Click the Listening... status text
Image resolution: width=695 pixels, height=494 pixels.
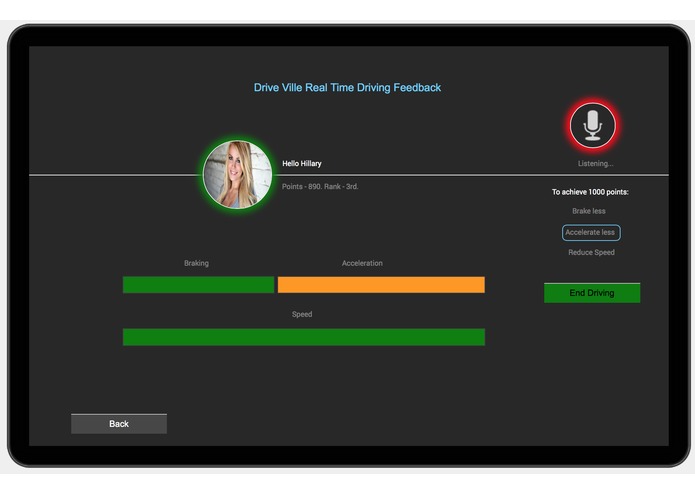(x=595, y=163)
